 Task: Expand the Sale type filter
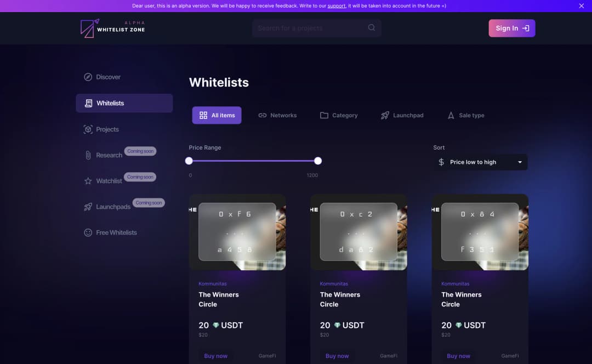tap(465, 115)
